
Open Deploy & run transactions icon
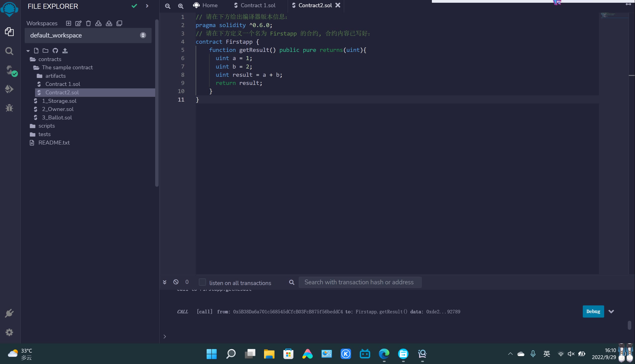pos(9,89)
